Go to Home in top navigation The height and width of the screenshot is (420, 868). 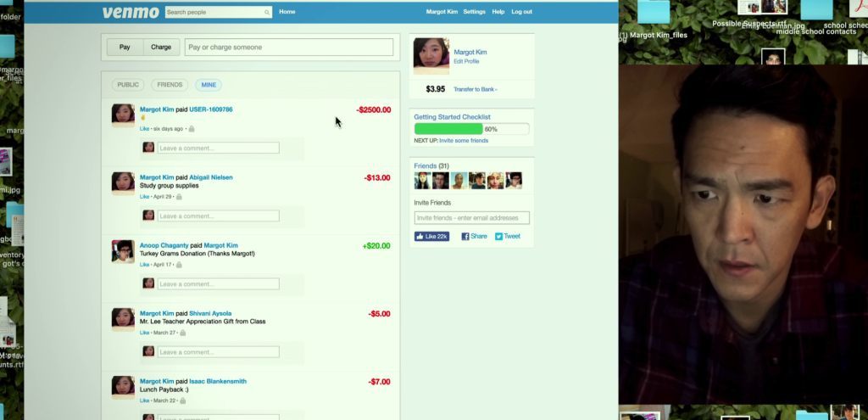(287, 12)
